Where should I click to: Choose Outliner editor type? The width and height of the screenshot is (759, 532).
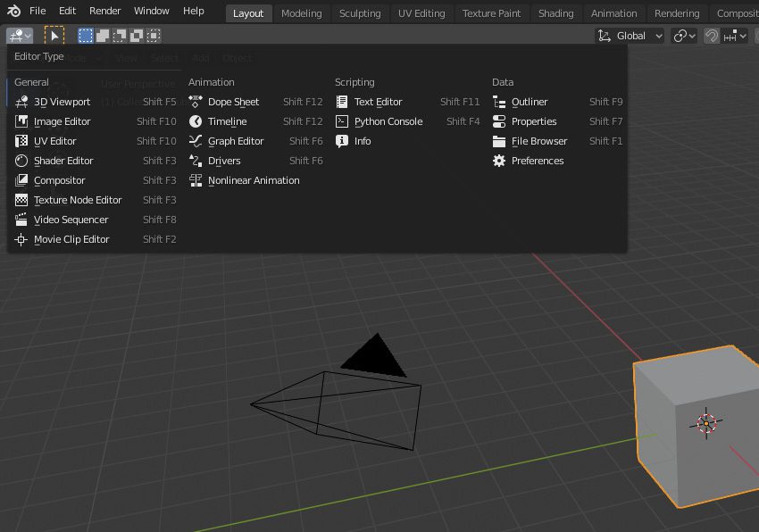pyautogui.click(x=557, y=102)
